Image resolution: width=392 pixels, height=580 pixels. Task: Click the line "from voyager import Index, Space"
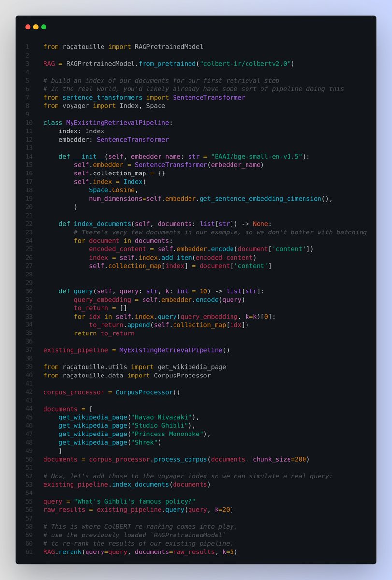(104, 106)
